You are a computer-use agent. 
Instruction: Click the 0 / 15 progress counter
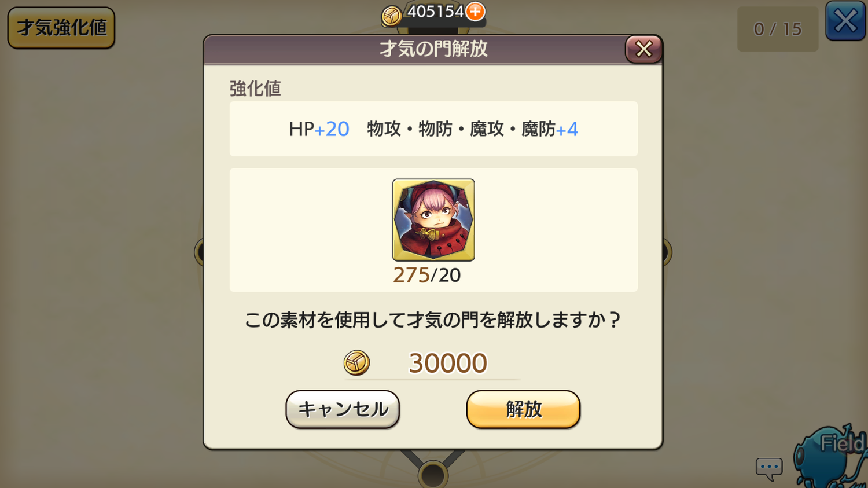778,29
